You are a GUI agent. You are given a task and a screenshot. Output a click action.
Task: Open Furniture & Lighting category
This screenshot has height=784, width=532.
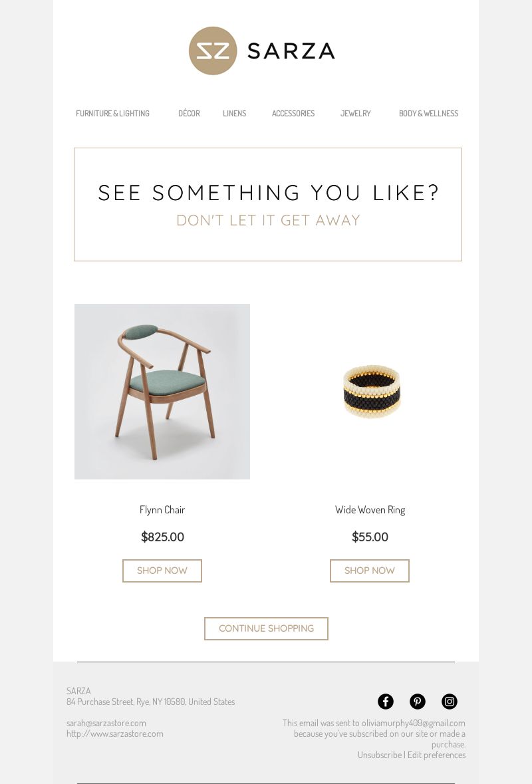pyautogui.click(x=112, y=114)
